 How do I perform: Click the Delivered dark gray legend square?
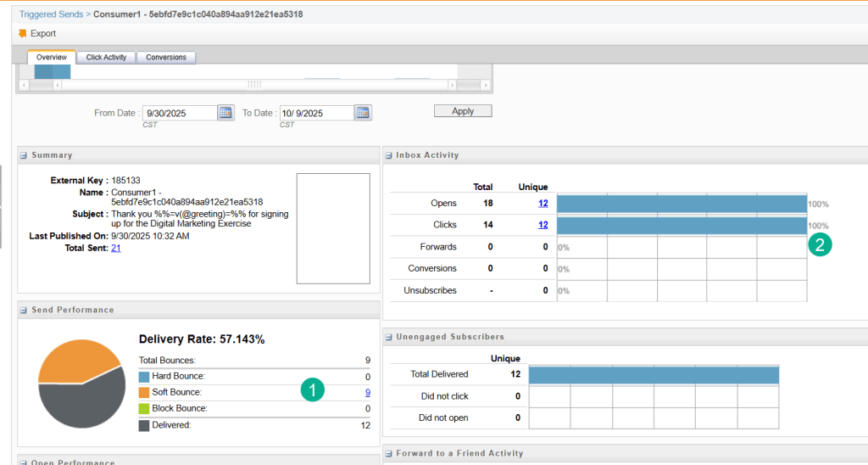pyautogui.click(x=144, y=425)
